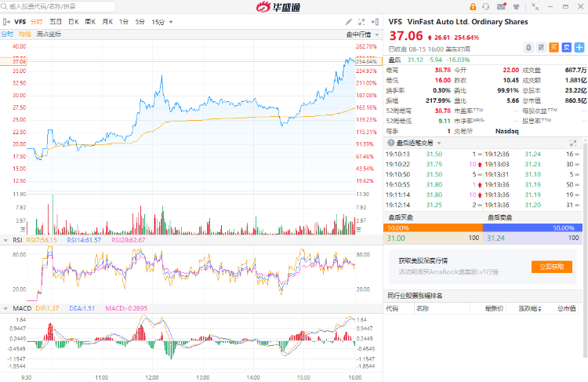Switch to 分时 intraday chart tab
Image resolution: width=588 pixels, height=382 pixels.
[x=36, y=22]
